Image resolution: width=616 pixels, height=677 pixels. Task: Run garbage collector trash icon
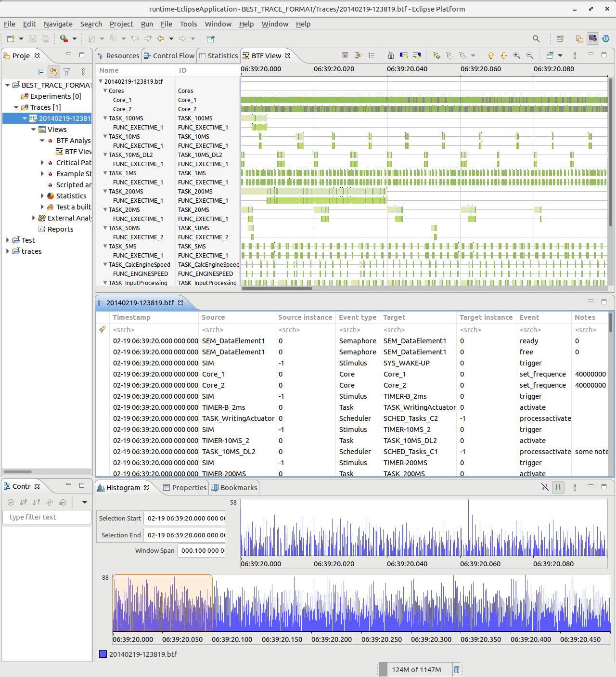point(457,670)
